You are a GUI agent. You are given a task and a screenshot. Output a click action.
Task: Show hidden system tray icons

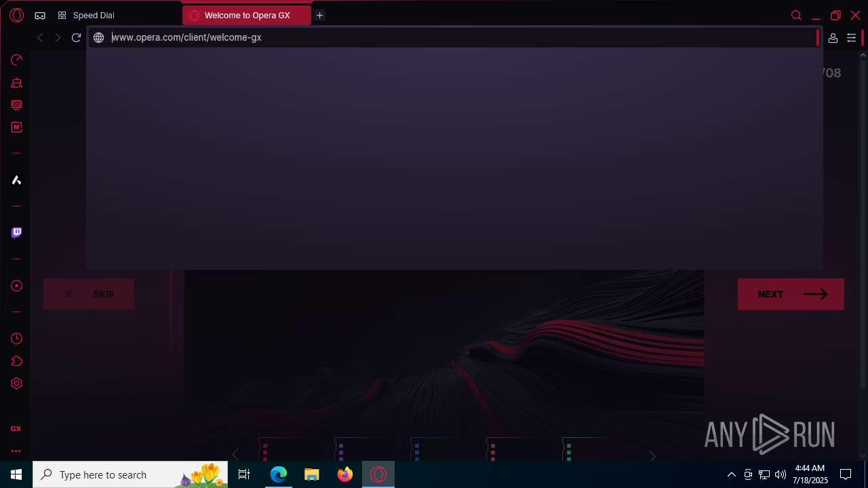[731, 474]
